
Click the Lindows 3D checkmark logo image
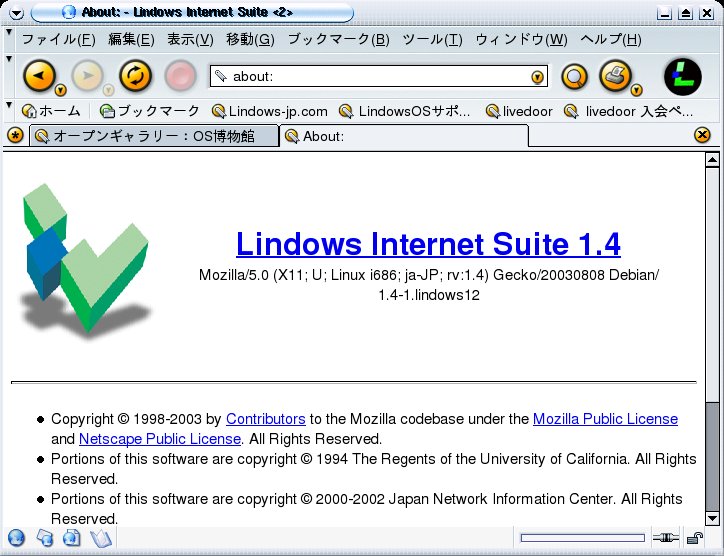(85, 260)
